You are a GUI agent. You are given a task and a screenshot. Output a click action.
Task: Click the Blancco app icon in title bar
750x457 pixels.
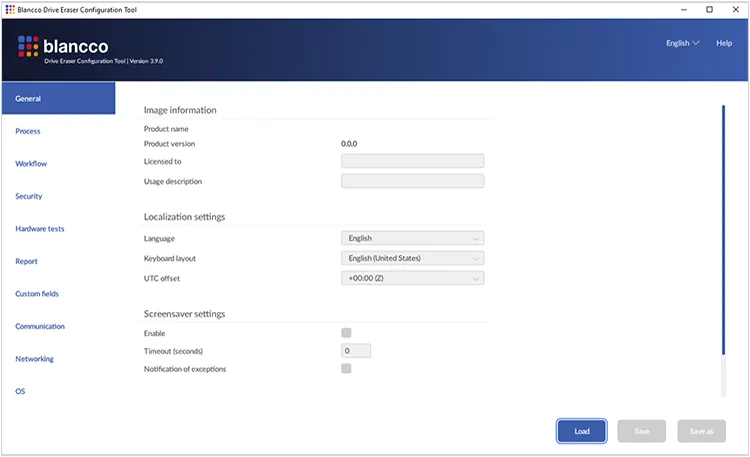(x=10, y=10)
